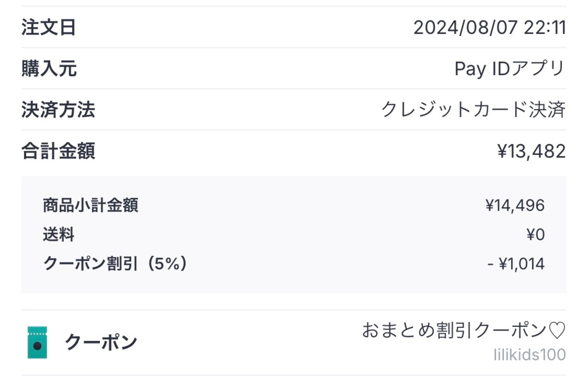Tap the heart symbol after coupon name

tap(557, 330)
